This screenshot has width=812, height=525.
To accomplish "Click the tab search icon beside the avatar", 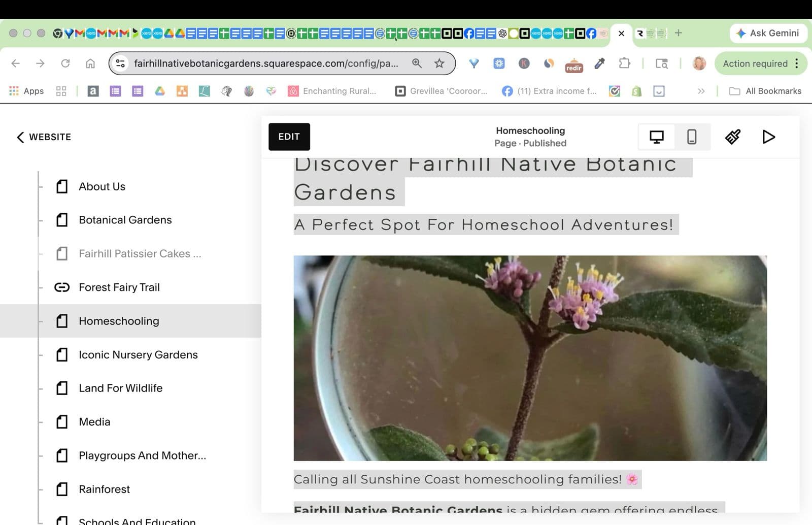I will 662,63.
